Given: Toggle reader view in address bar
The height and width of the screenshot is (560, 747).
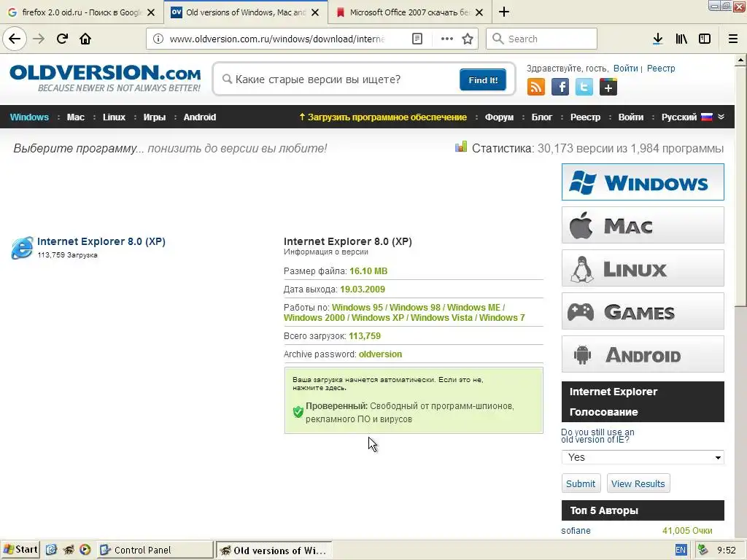Looking at the screenshot, I should 417,39.
